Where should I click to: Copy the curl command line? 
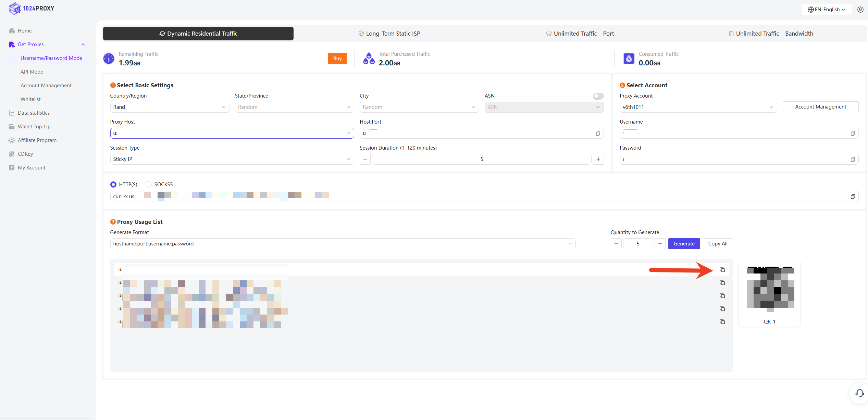point(853,196)
